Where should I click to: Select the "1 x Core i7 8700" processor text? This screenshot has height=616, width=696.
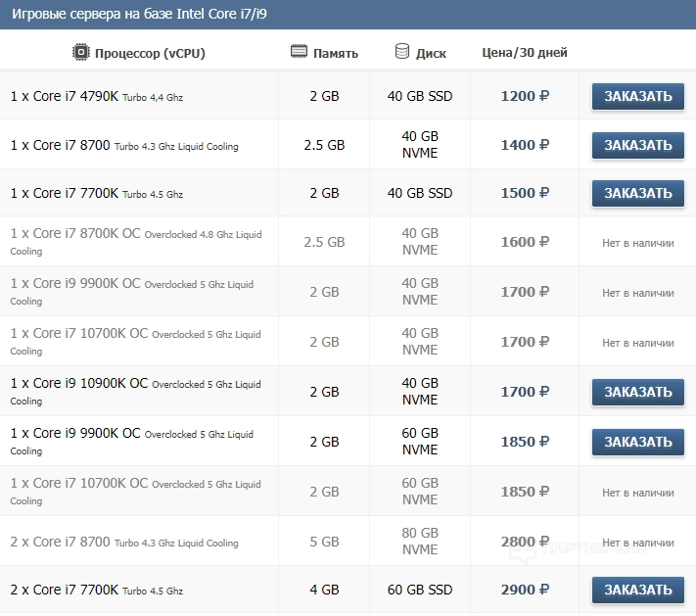60,145
